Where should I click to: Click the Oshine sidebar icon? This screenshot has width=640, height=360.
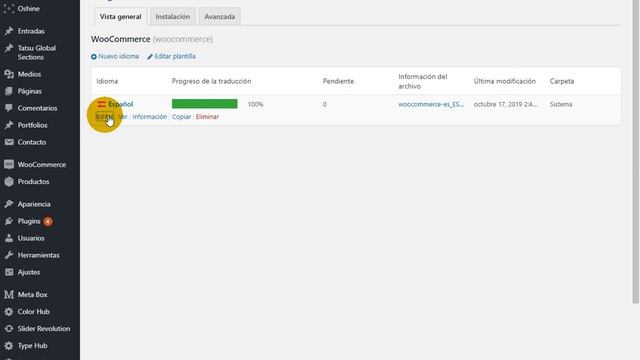(x=9, y=9)
